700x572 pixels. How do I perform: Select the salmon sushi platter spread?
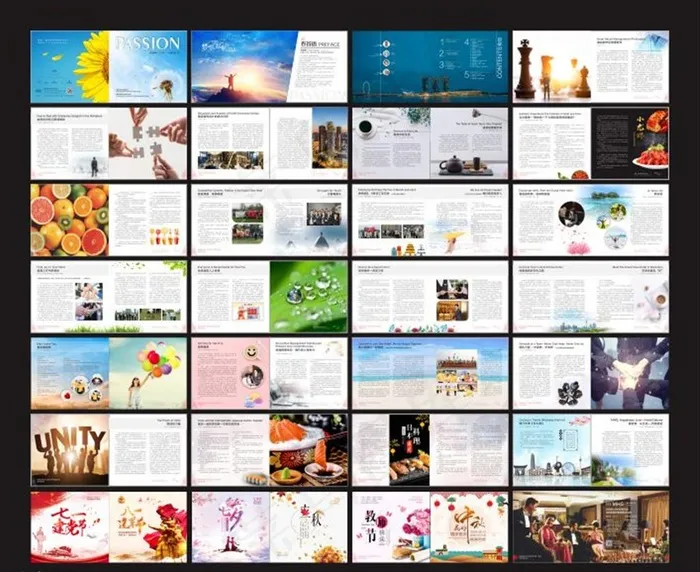pos(269,449)
